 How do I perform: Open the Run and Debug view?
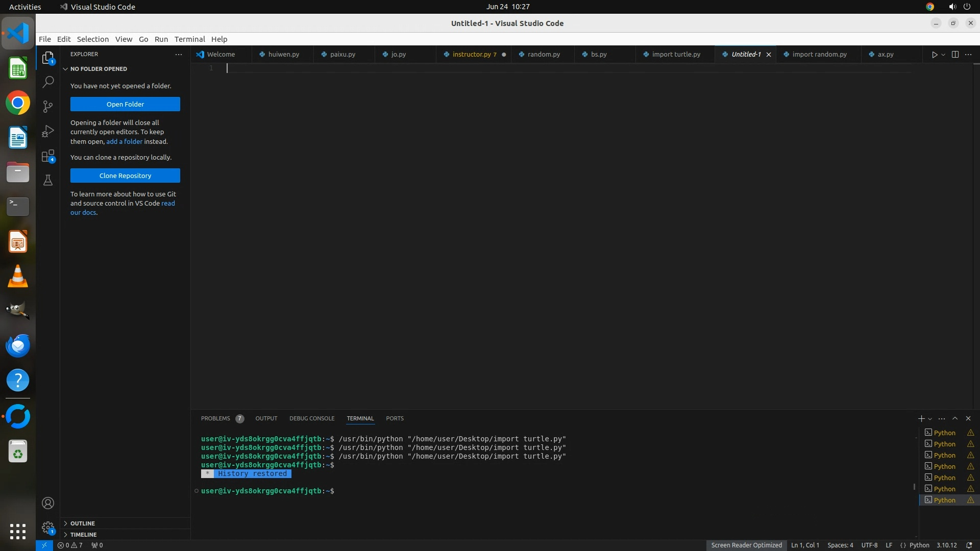click(x=48, y=131)
